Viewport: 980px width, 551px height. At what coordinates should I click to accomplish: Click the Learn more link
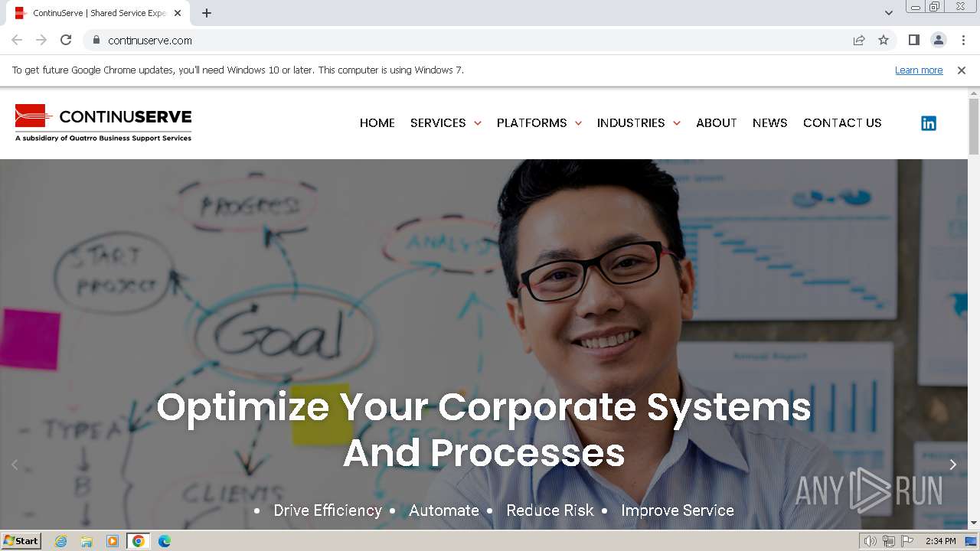pos(919,70)
